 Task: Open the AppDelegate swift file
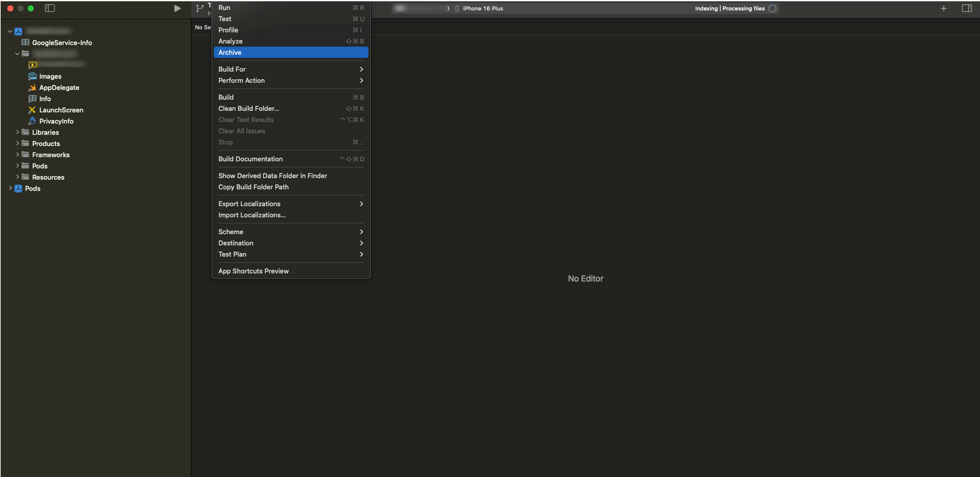click(59, 88)
